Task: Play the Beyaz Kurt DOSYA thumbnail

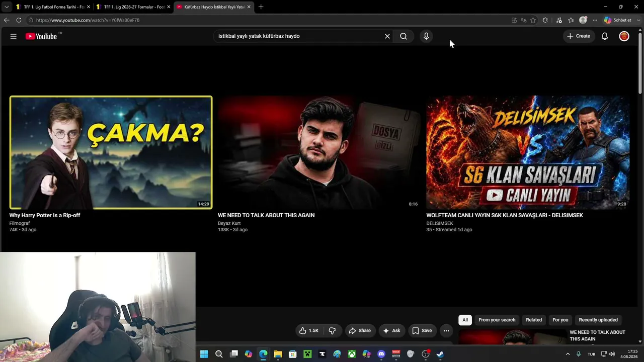Action: [319, 152]
